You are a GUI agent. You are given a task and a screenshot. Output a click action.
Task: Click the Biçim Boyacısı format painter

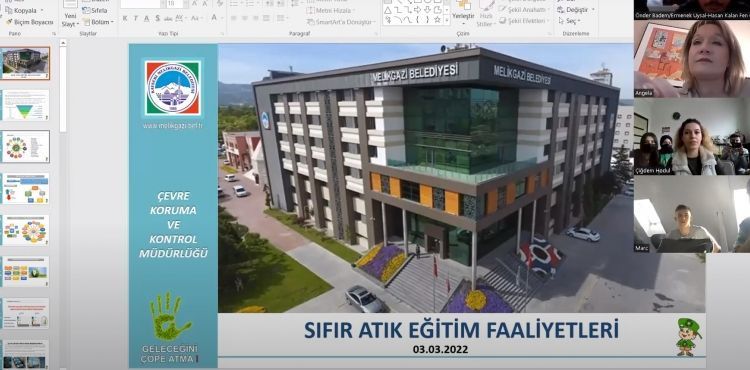(29, 22)
